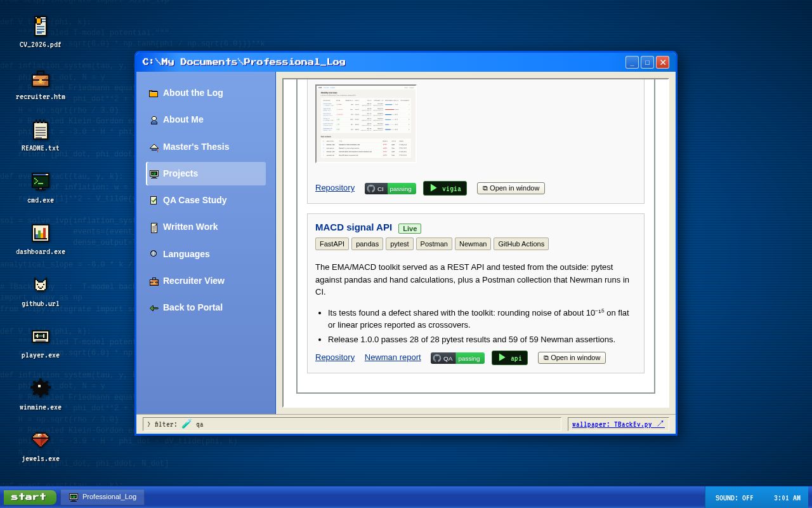Launch cmd.exe desktop icon
Viewport: 812px width, 508px height.
tap(40, 188)
